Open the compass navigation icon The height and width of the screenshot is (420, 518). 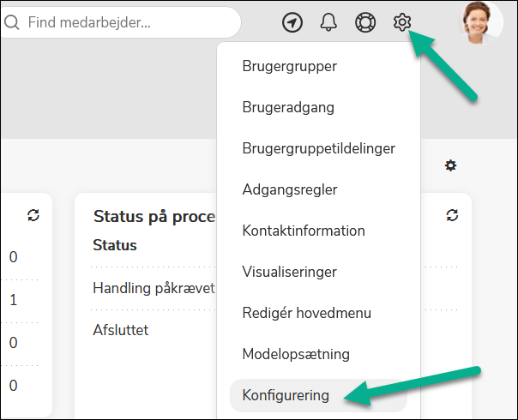[x=292, y=23]
